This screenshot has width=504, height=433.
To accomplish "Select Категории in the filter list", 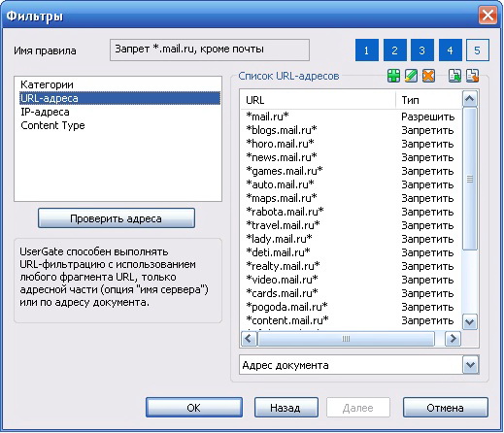I will [119, 84].
